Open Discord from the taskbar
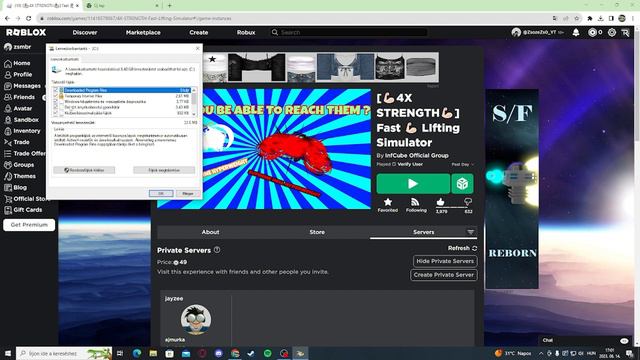 pos(219,353)
